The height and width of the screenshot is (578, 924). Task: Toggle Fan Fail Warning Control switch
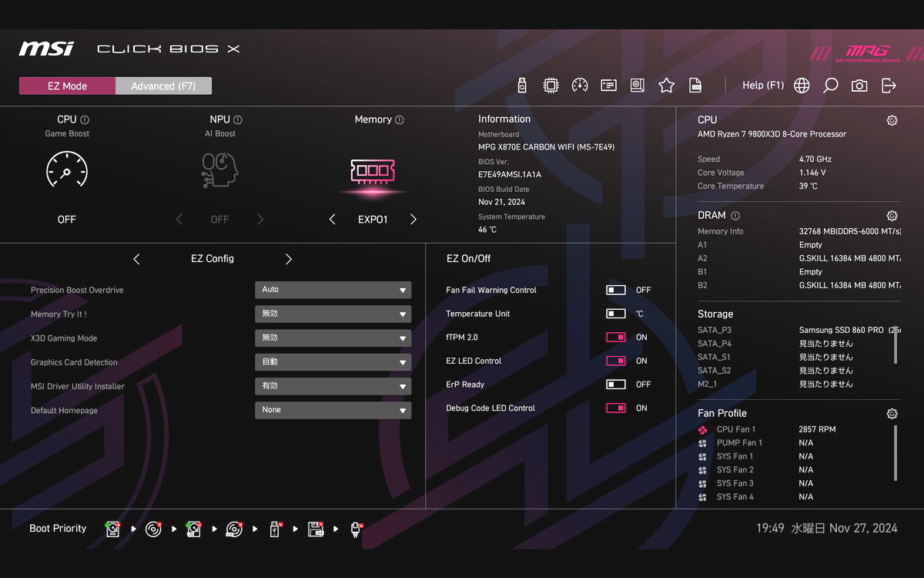[x=616, y=291]
